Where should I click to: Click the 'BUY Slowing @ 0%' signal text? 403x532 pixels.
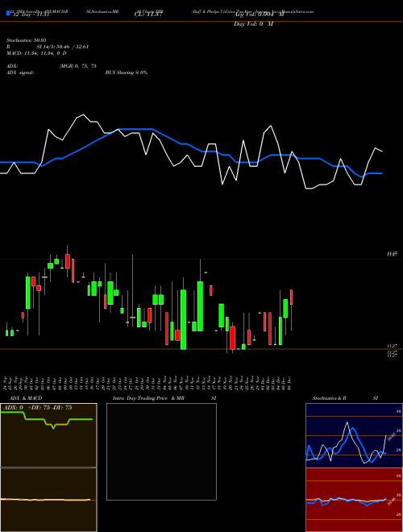coord(127,73)
